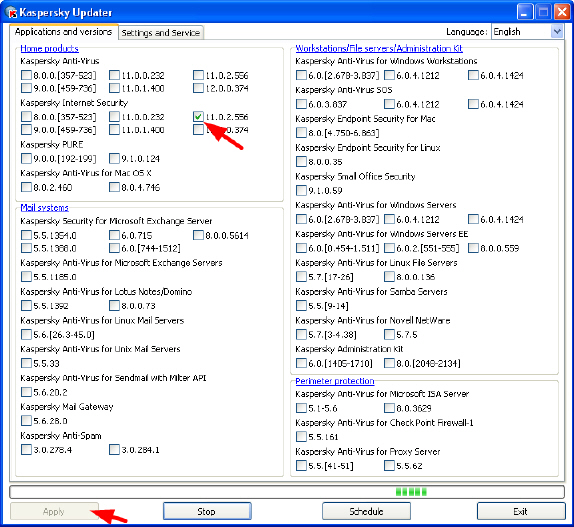Image resolution: width=574 pixels, height=527 pixels.
Task: Check Anti-Virus for Exchange Servers 5.5.1185.0
Action: [x=26, y=277]
